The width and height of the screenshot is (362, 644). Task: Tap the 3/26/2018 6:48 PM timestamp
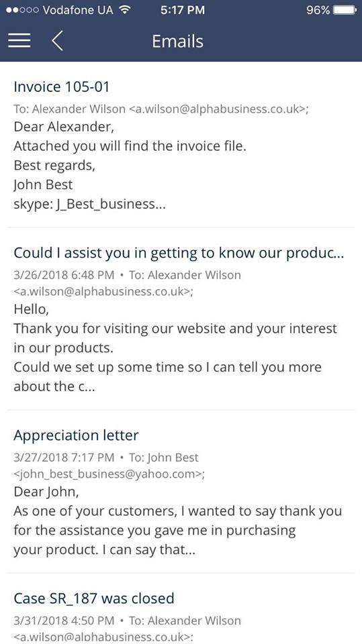pyautogui.click(x=64, y=275)
